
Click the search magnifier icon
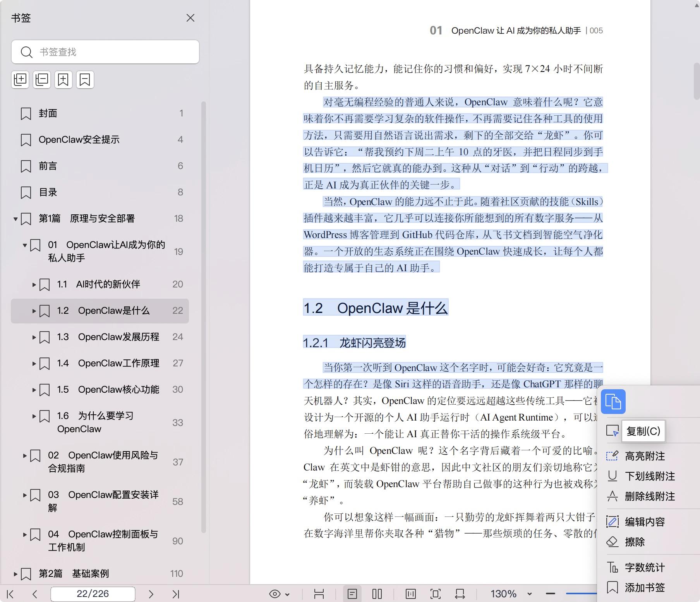click(26, 52)
